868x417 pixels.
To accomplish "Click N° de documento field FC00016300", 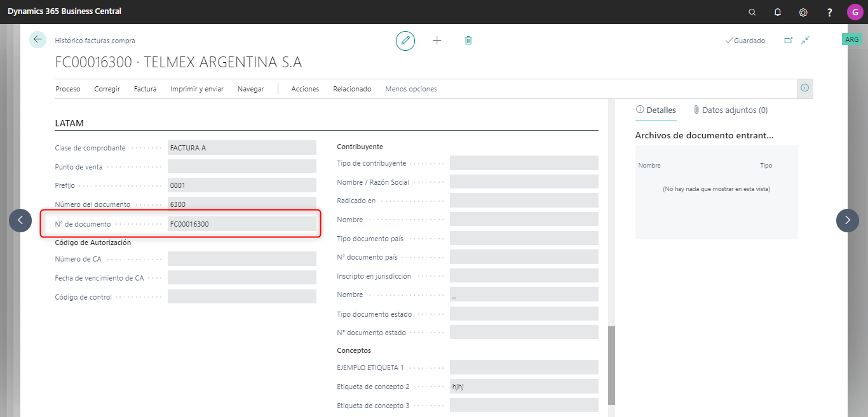I will 242,224.
